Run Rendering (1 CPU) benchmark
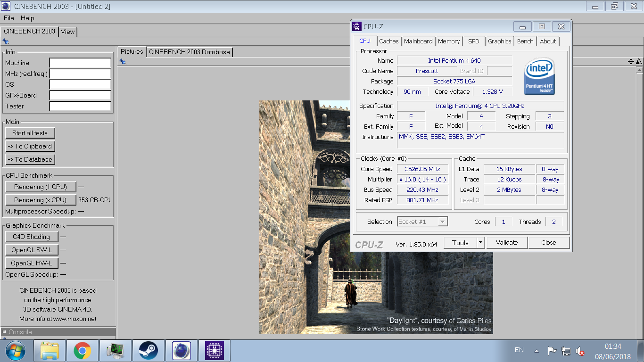Image resolution: width=644 pixels, height=362 pixels. [x=41, y=187]
